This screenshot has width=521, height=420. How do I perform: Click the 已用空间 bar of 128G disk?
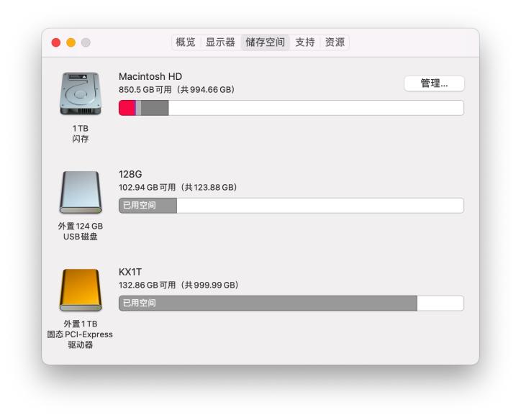(148, 206)
